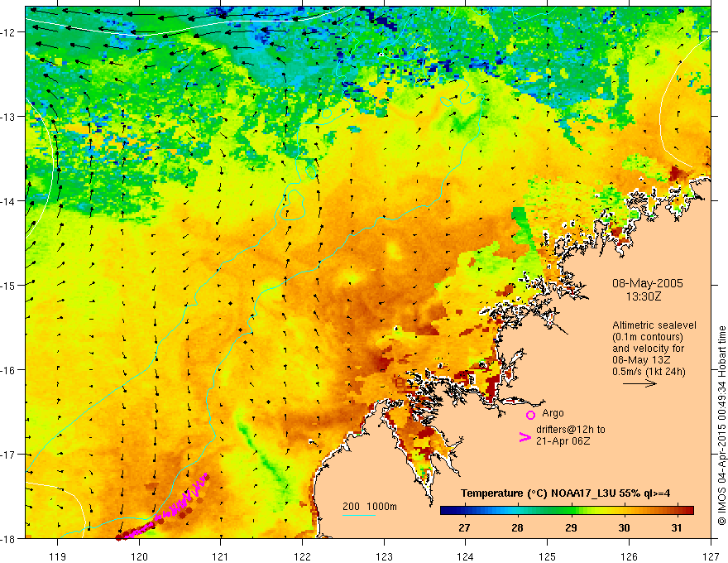Click the colorbar label 27
The width and height of the screenshot is (728, 563).
click(x=464, y=527)
